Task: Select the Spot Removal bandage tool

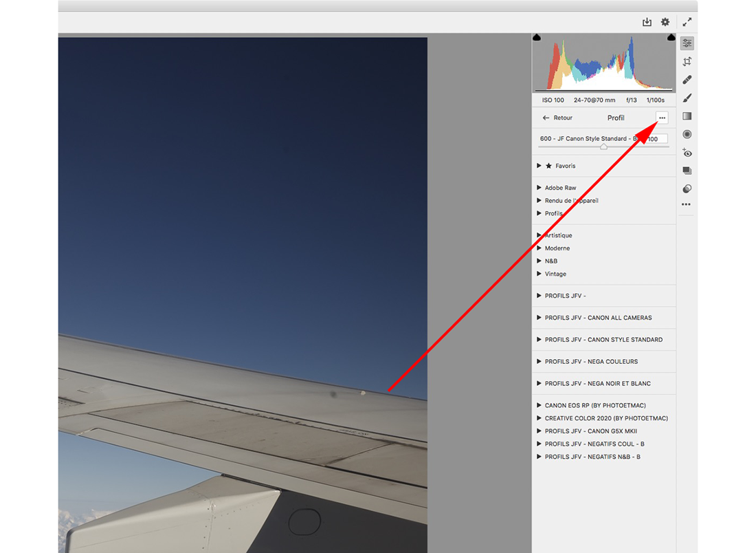Action: (687, 80)
